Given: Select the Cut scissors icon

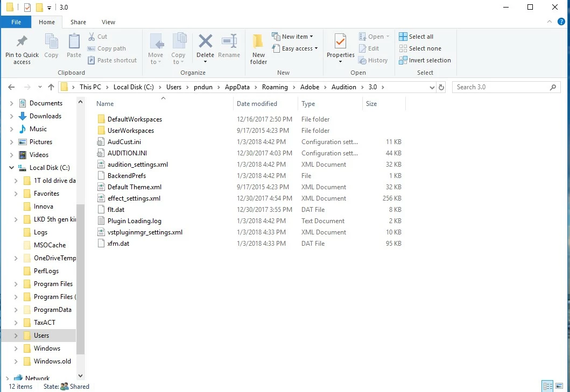Looking at the screenshot, I should click(92, 37).
